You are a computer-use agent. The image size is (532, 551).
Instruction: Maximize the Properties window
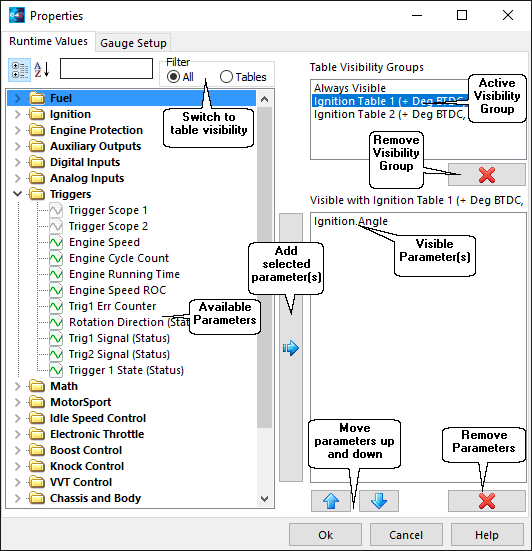(462, 15)
